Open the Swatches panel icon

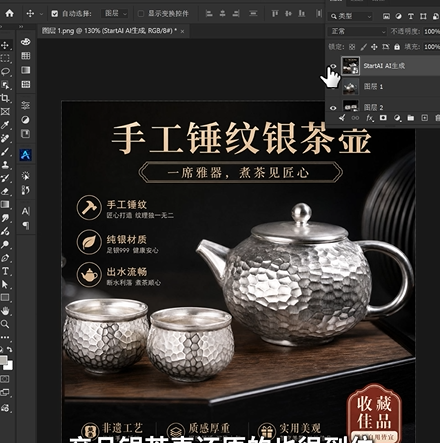click(x=26, y=56)
